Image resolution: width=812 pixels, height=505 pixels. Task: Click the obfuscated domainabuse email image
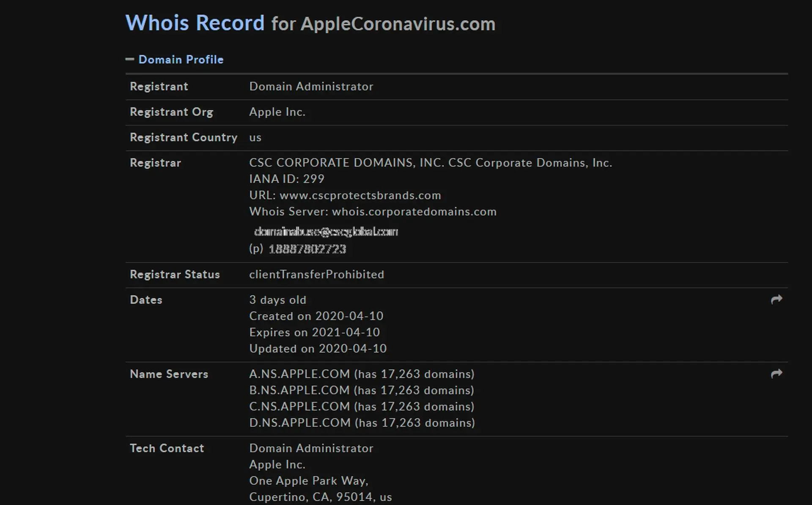tap(326, 232)
